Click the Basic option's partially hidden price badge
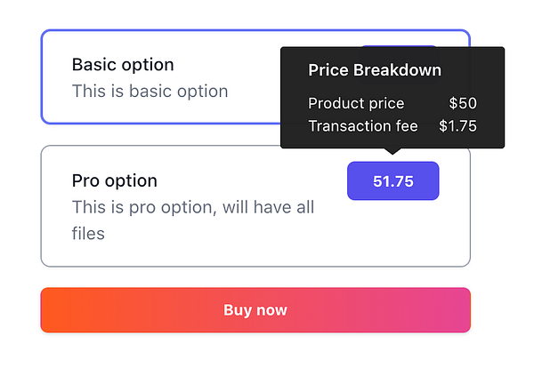534x392 pixels. pos(400,44)
